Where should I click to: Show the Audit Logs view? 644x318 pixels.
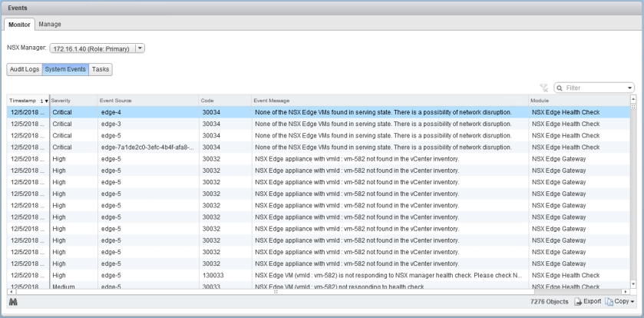point(24,69)
